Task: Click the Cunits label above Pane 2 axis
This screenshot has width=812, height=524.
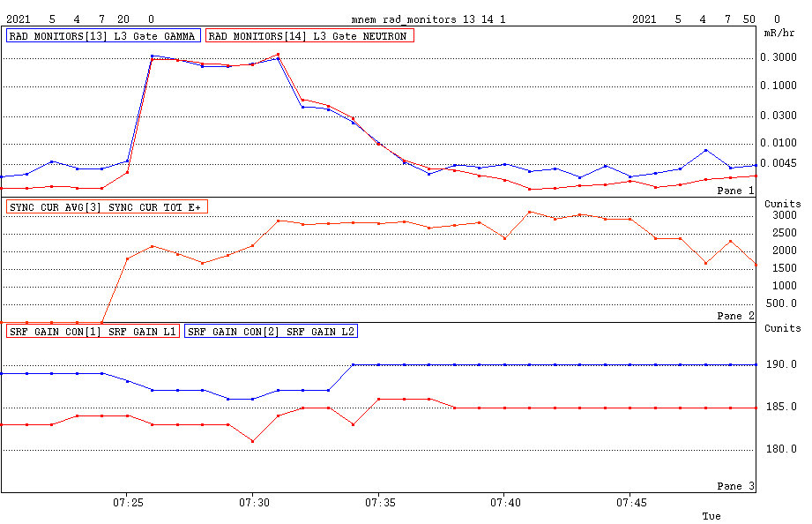Action: pyautogui.click(x=783, y=204)
